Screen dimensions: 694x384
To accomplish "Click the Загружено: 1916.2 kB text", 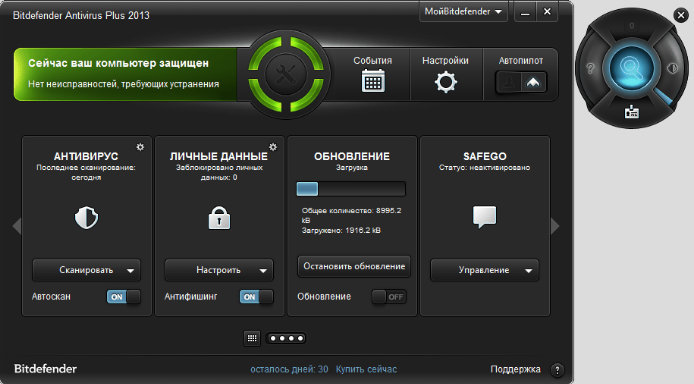I will tap(341, 230).
